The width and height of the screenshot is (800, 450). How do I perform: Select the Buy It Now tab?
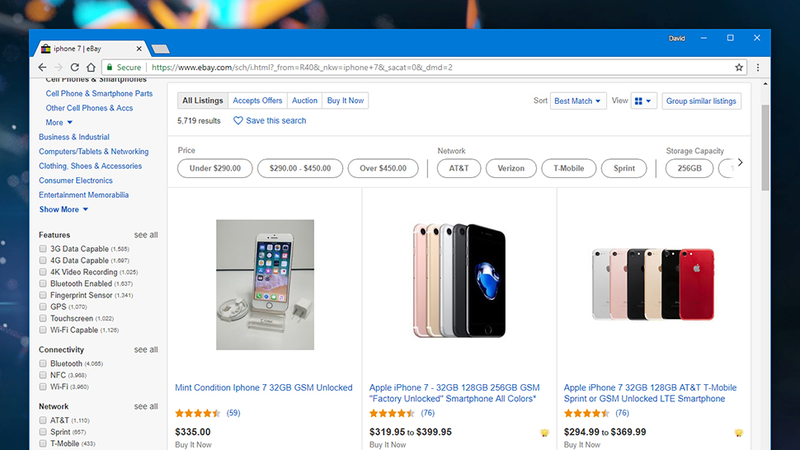[345, 101]
